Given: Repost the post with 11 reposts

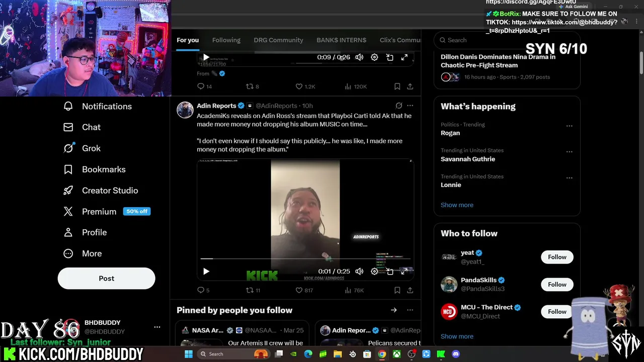Looking at the screenshot, I should 253,290.
